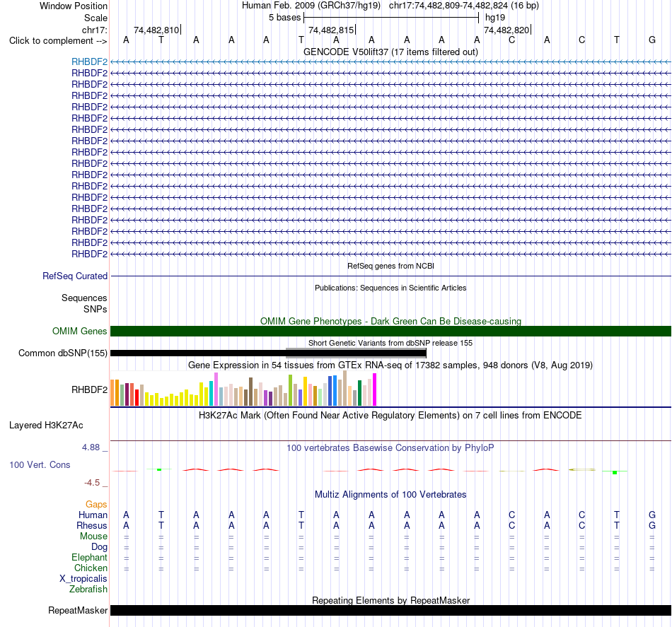Click the Sequences track label
The height and width of the screenshot is (627, 672).
84,298
